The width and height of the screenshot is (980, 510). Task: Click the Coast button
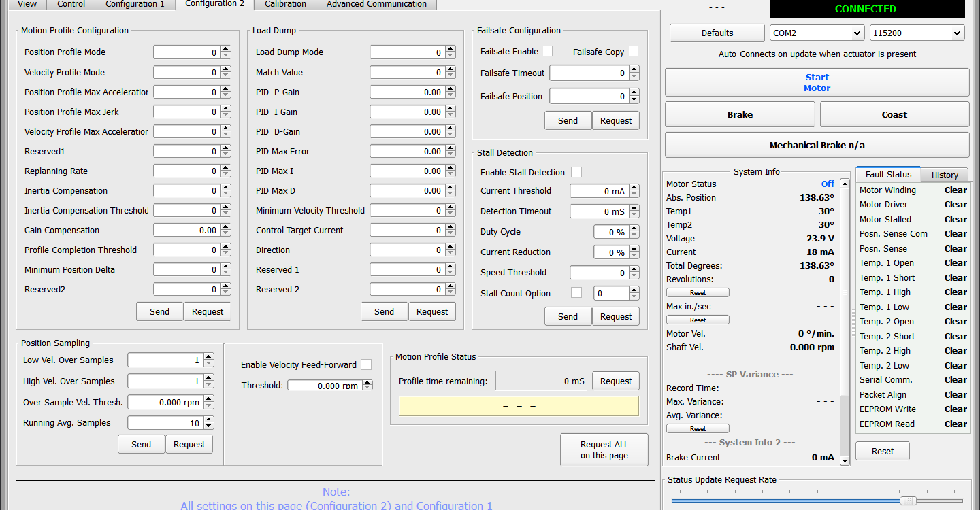click(x=894, y=114)
